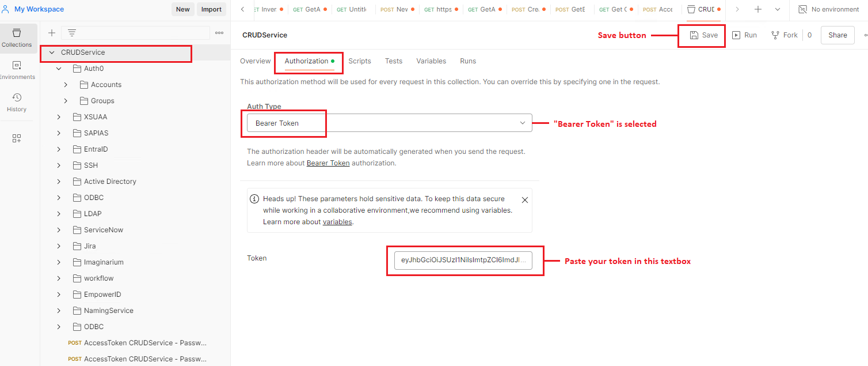
Task: Collapse the Auth0 folder chevron
Action: point(59,69)
